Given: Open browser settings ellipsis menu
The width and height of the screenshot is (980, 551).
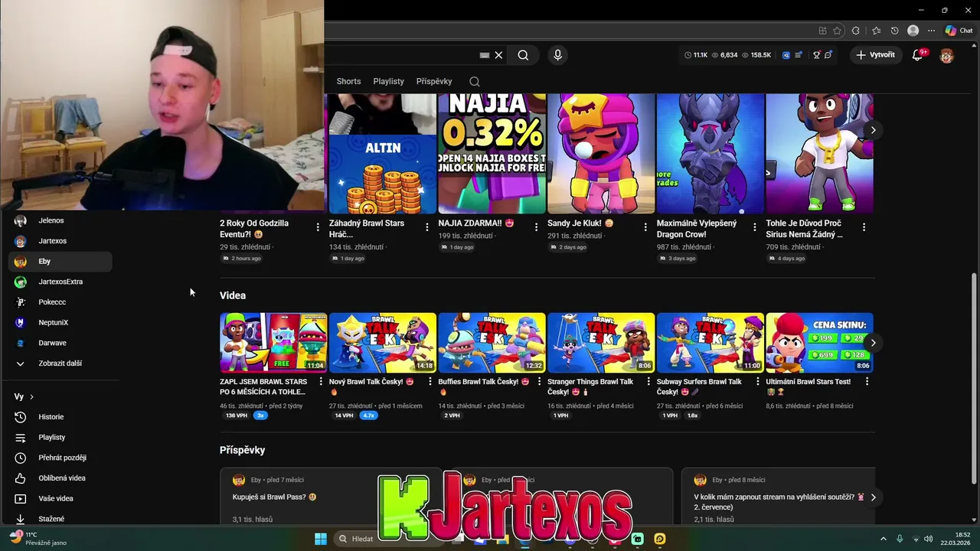Looking at the screenshot, I should tap(931, 31).
